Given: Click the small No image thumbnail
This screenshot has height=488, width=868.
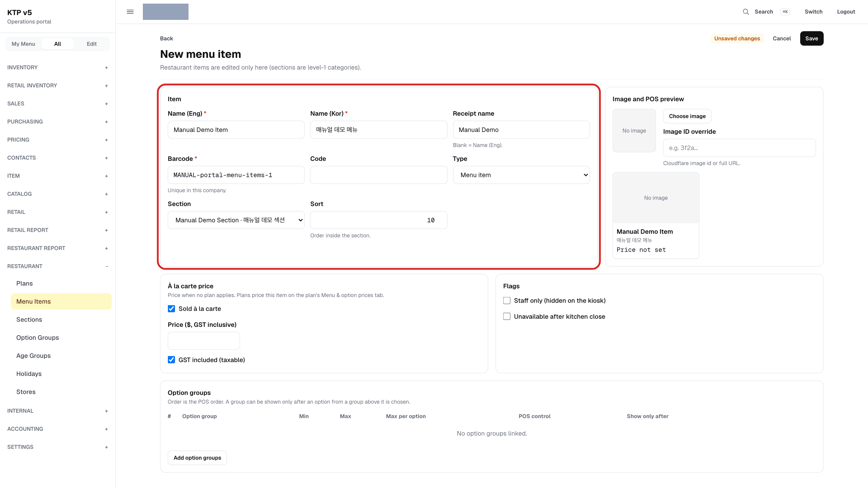Looking at the screenshot, I should (x=634, y=130).
